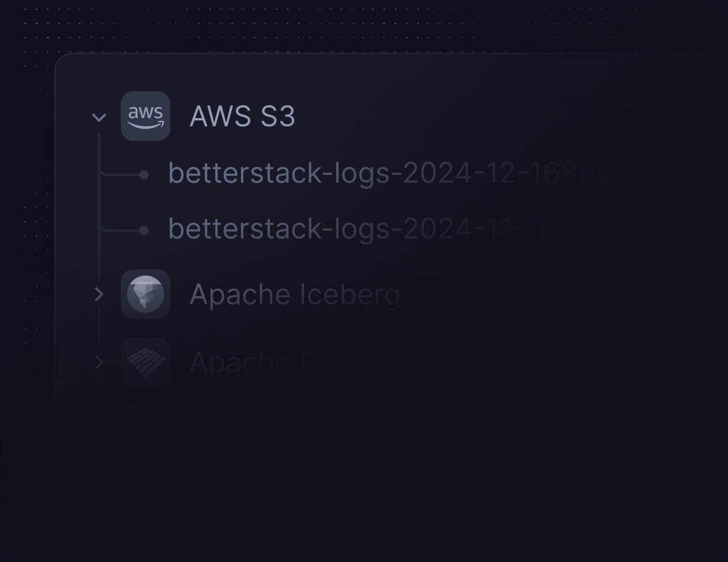Click the faded Apache Parquet logo icon
Image resolution: width=728 pixels, height=562 pixels.
pyautogui.click(x=146, y=362)
